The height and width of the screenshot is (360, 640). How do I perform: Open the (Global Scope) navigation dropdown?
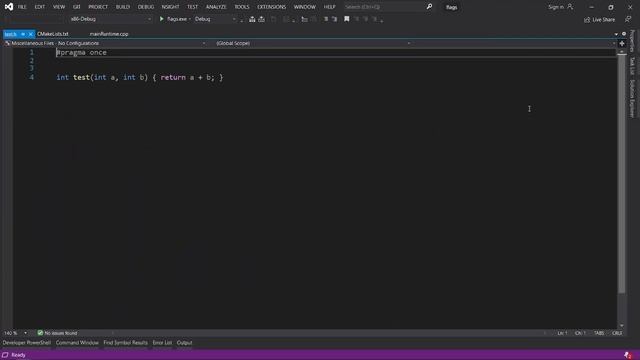click(313, 43)
